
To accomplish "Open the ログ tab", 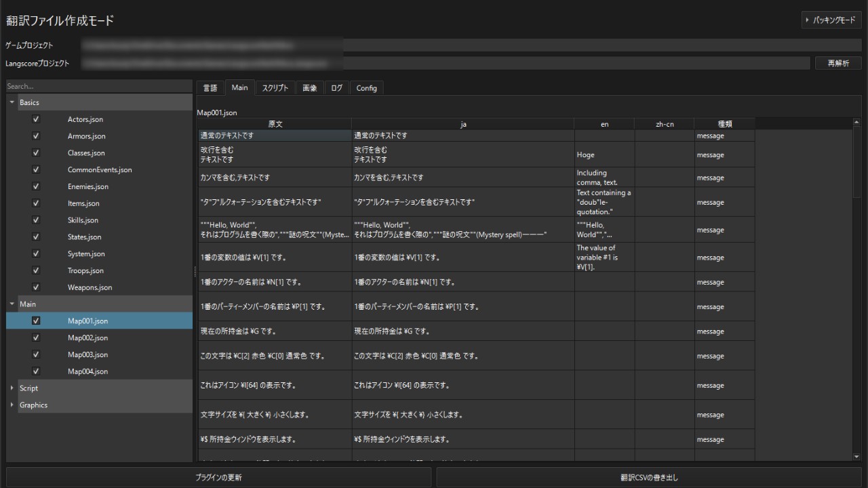I will (x=337, y=88).
